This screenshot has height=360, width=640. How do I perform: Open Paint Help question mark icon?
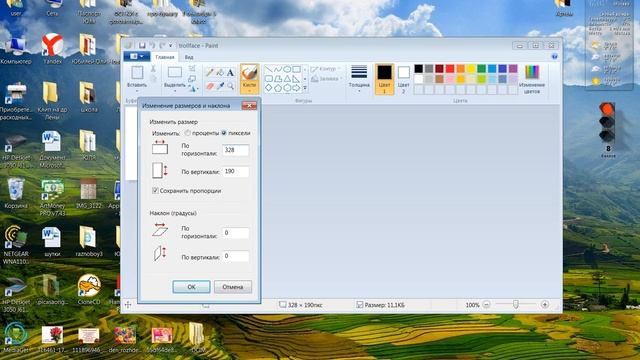(554, 57)
